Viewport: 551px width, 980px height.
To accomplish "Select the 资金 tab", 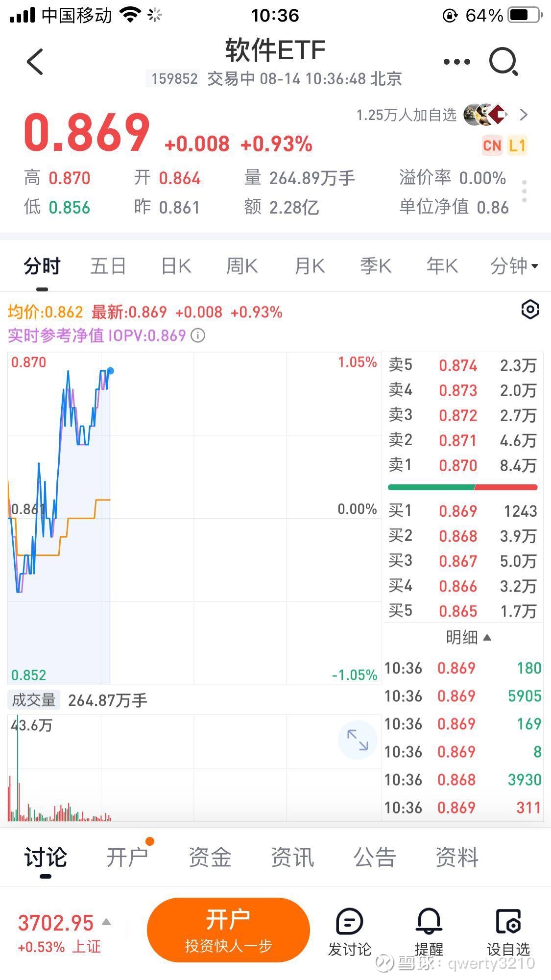I will point(210,857).
